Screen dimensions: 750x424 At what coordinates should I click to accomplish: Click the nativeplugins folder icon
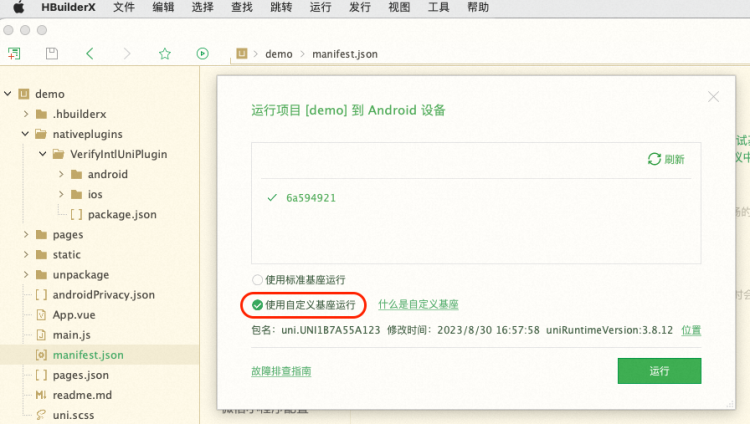pos(41,134)
